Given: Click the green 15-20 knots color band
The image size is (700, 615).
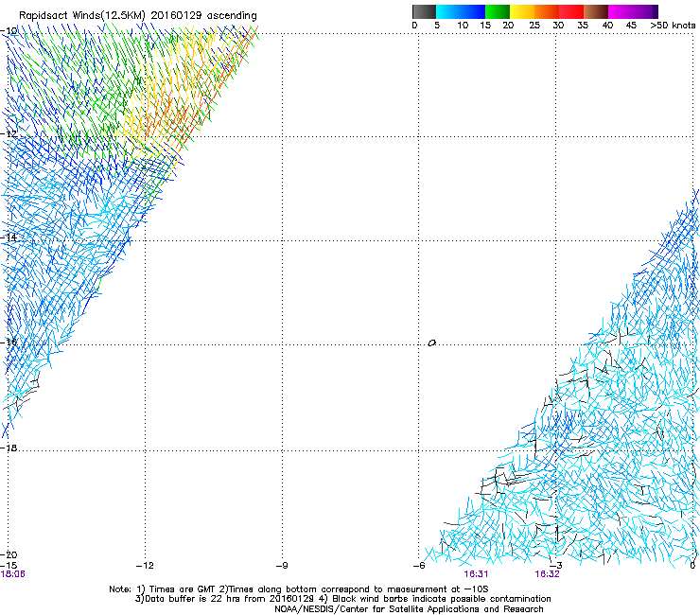Looking at the screenshot, I should pyautogui.click(x=498, y=11).
